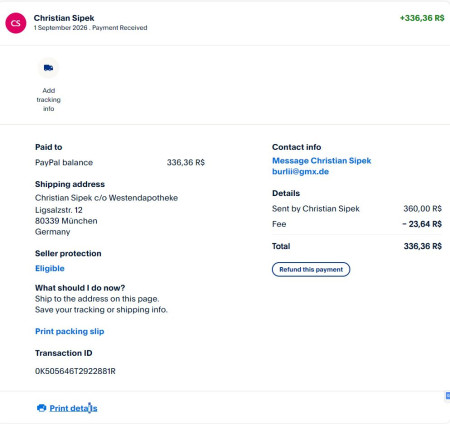Click the 1 September 2026 date text
The height and width of the screenshot is (431, 450).
point(60,28)
